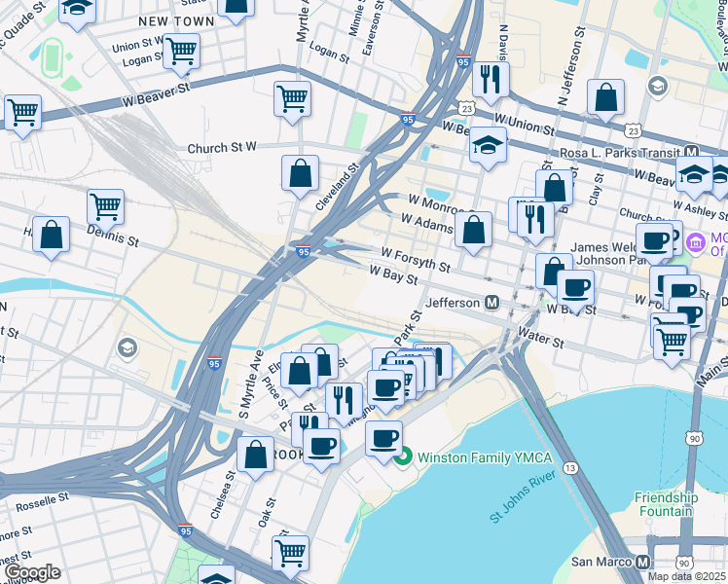This screenshot has height=584, width=728.
Task: Open the Winston Family YMCA marker
Action: [x=403, y=456]
